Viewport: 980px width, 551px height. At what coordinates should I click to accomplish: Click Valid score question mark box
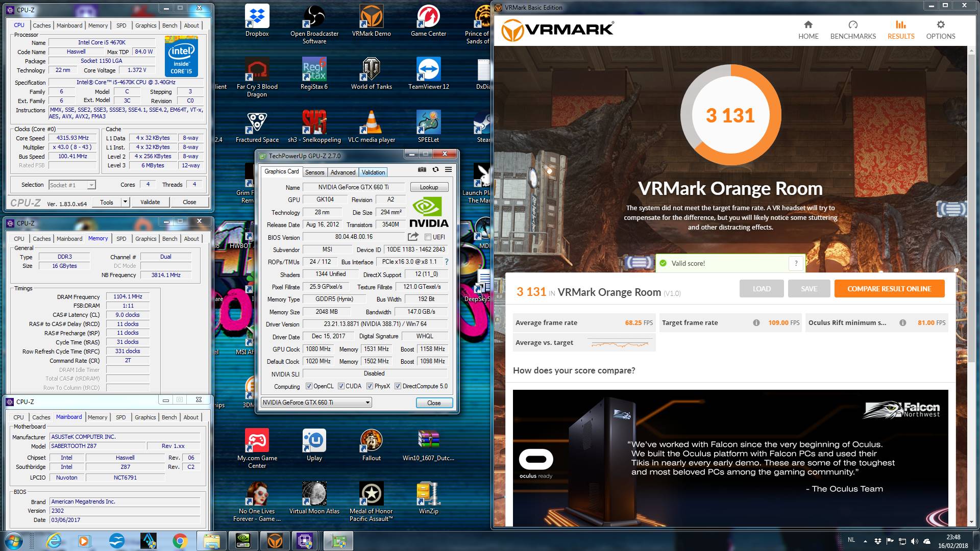796,263
